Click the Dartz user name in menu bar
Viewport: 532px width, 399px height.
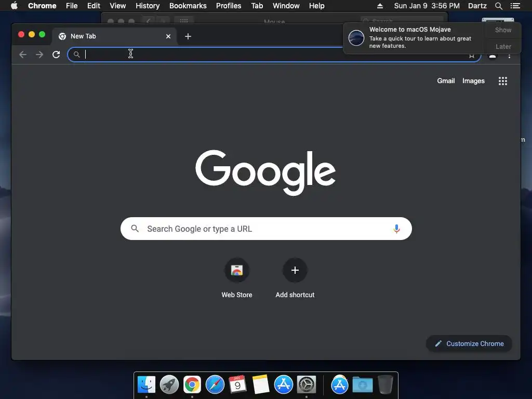click(x=477, y=6)
